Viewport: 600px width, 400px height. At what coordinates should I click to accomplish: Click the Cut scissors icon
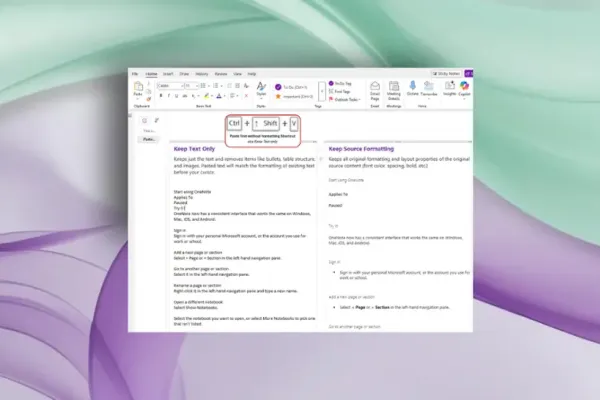coord(149,85)
